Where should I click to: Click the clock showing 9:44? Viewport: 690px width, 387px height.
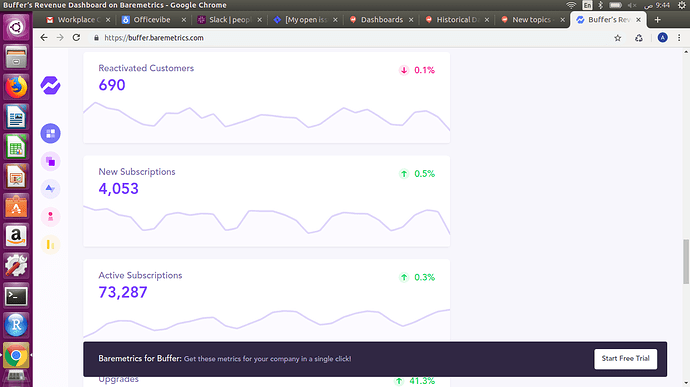click(x=657, y=5)
